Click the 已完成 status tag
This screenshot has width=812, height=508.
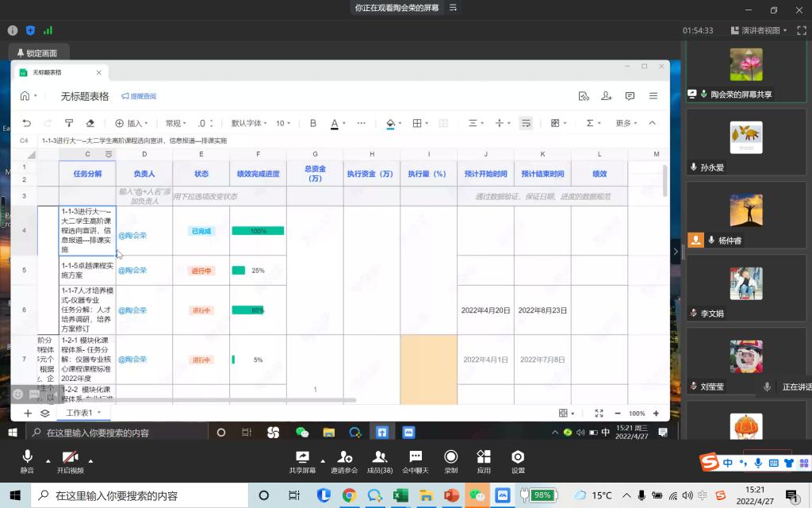click(x=201, y=231)
